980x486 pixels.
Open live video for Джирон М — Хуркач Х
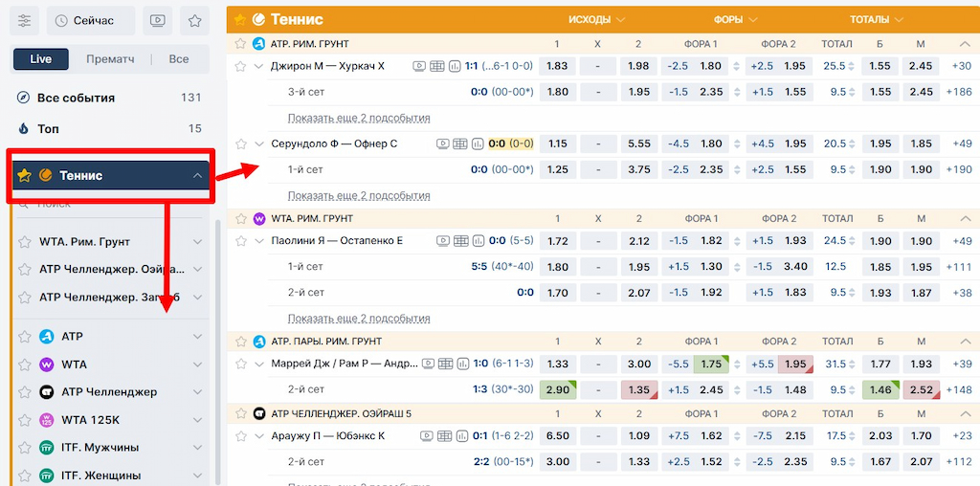pos(419,66)
